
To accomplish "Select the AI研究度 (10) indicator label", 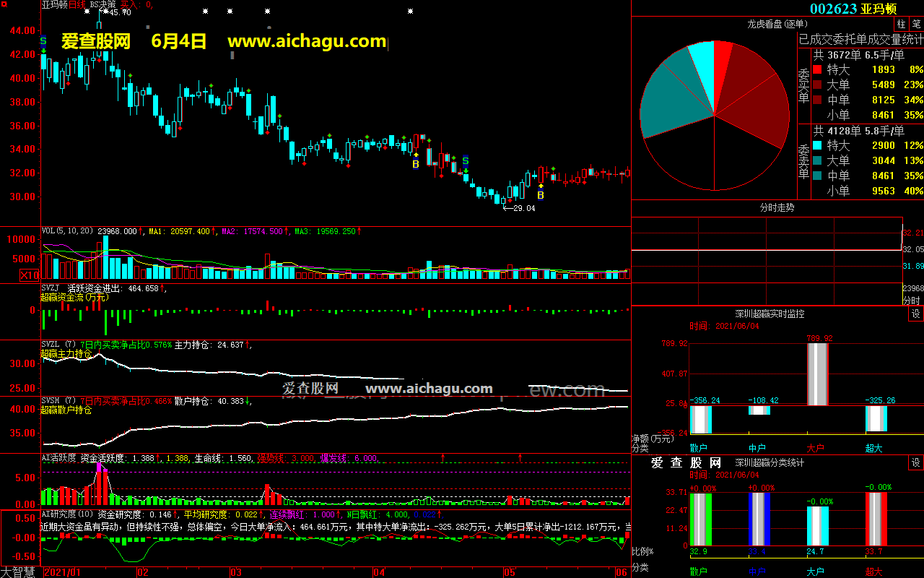I will click(x=68, y=514).
